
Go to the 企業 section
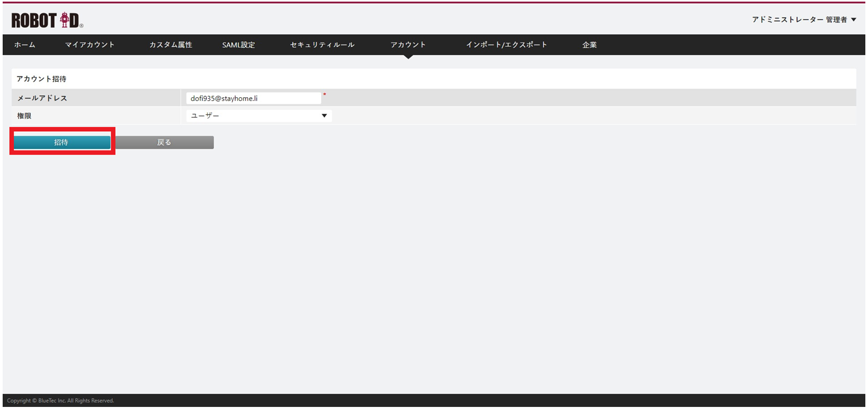pyautogui.click(x=589, y=45)
